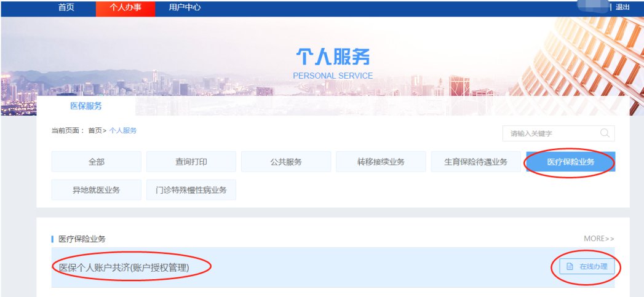Select the 全部 category filter
This screenshot has width=644, height=297.
pyautogui.click(x=96, y=162)
